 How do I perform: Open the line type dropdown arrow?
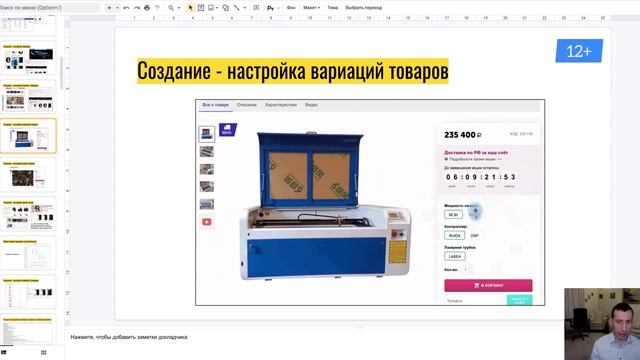[244, 8]
